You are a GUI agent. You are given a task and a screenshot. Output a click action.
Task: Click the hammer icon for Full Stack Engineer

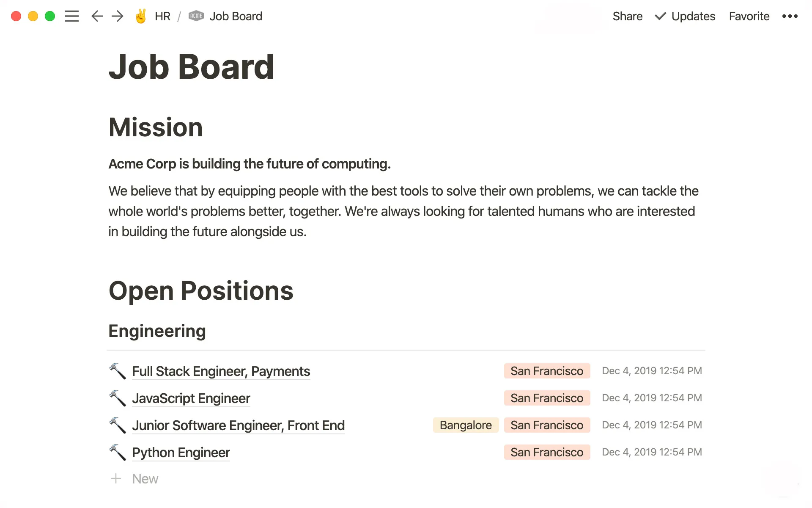tap(117, 370)
